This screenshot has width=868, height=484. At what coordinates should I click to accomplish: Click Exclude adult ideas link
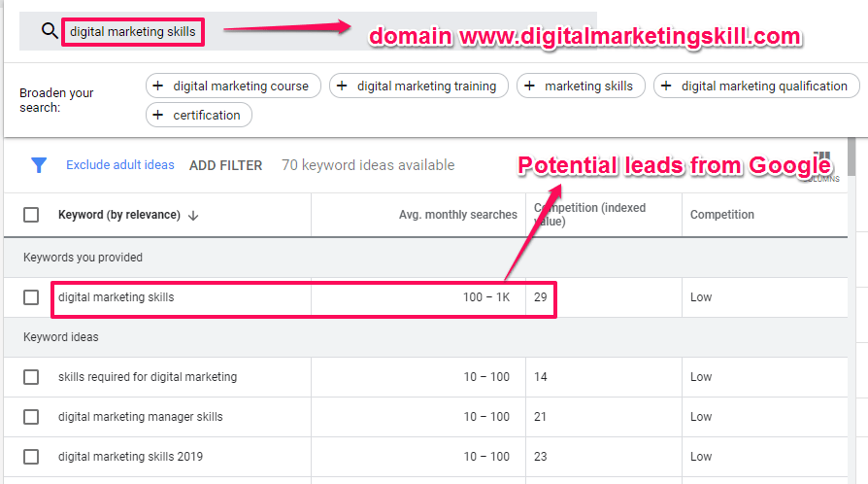(x=120, y=165)
